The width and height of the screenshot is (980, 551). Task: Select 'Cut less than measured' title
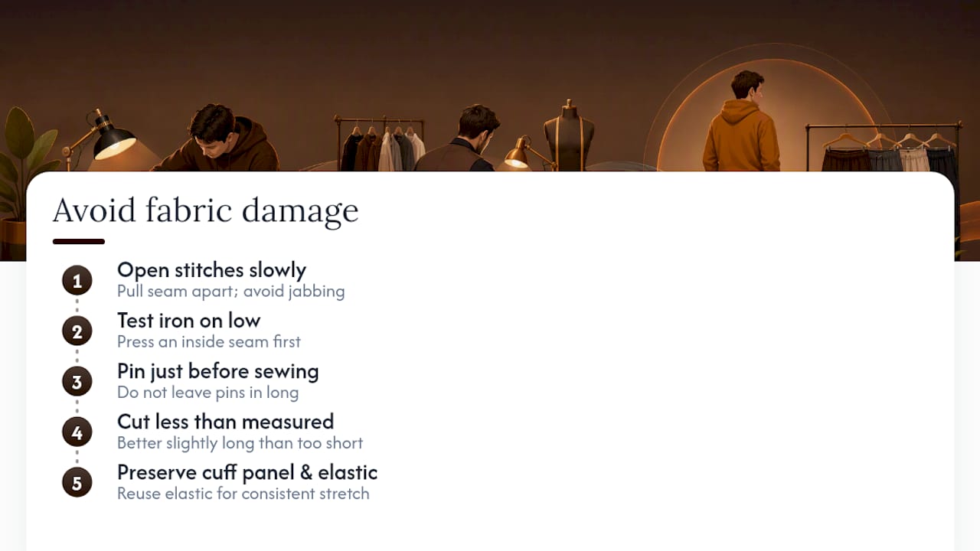pyautogui.click(x=225, y=422)
